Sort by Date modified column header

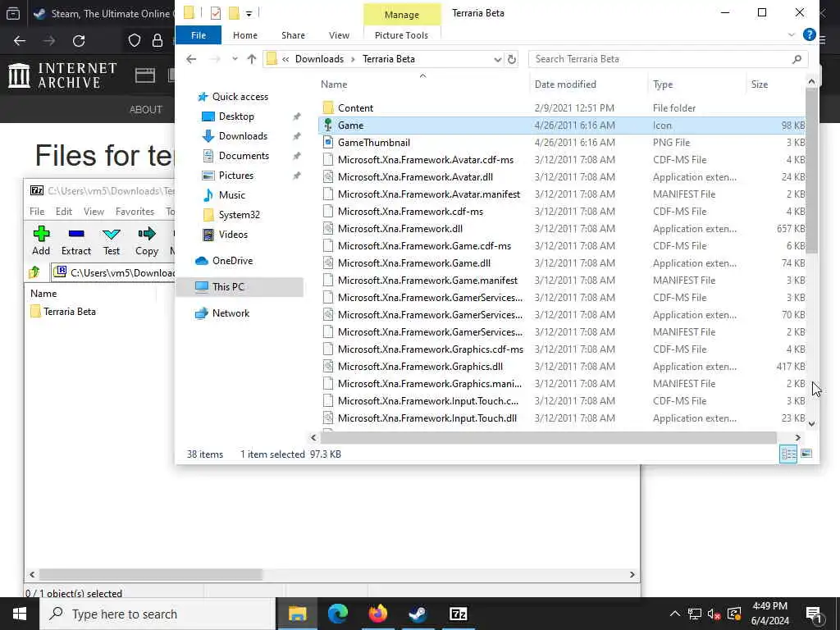pyautogui.click(x=565, y=84)
